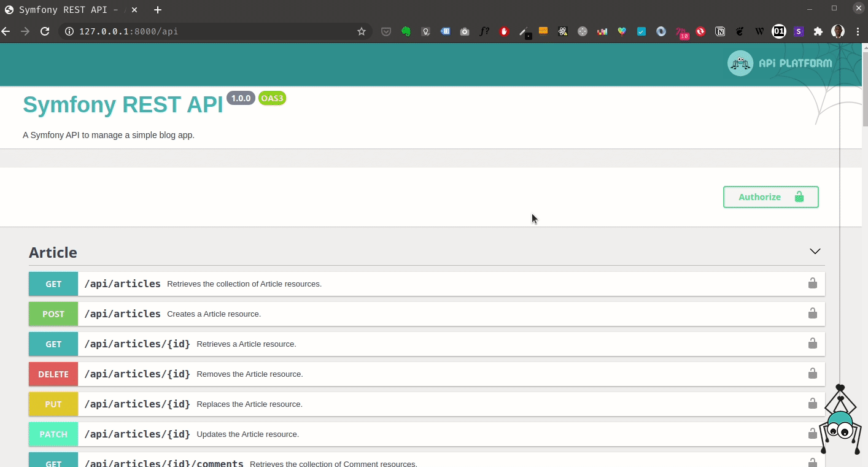Click the Article section heading
This screenshot has height=467, width=868.
[53, 253]
